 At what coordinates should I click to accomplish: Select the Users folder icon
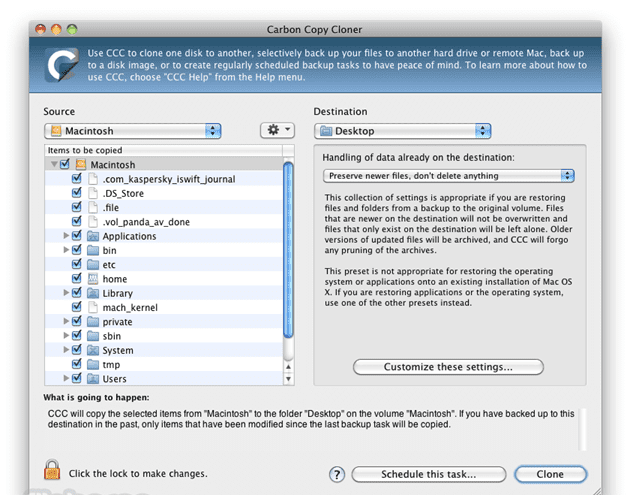pos(93,379)
